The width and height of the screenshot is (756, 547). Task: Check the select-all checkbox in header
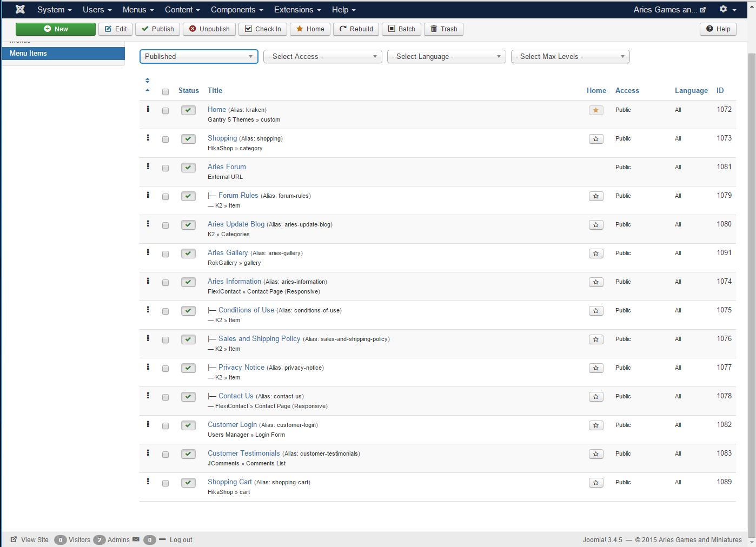[x=165, y=92]
